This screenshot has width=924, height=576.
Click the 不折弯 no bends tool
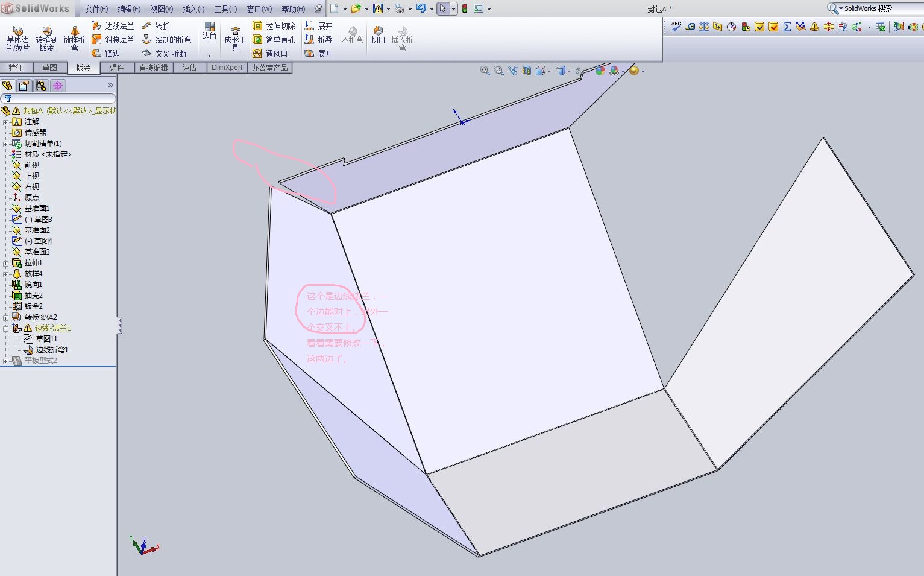(352, 35)
